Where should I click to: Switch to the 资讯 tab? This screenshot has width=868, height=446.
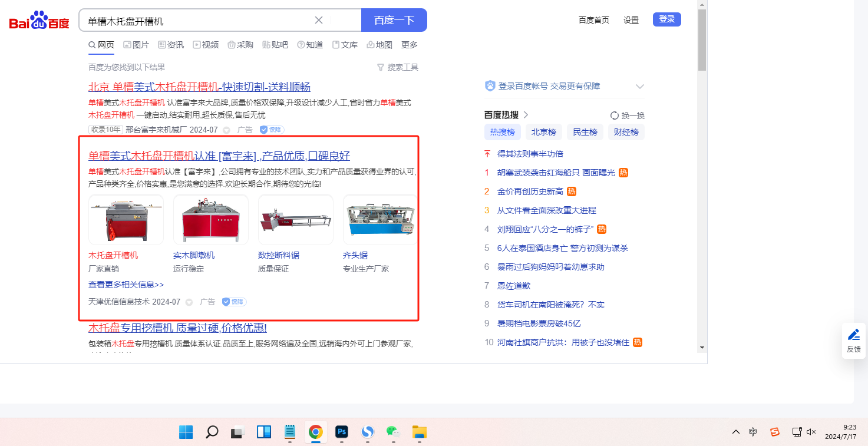coord(171,45)
